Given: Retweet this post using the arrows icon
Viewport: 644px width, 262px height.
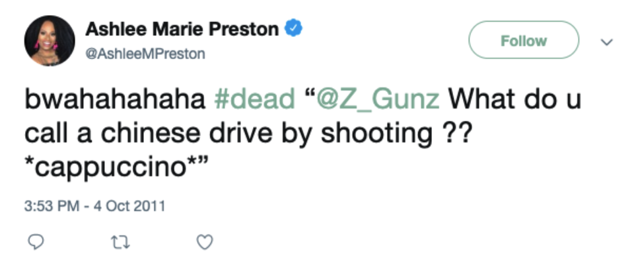Looking at the screenshot, I should pyautogui.click(x=121, y=242).
